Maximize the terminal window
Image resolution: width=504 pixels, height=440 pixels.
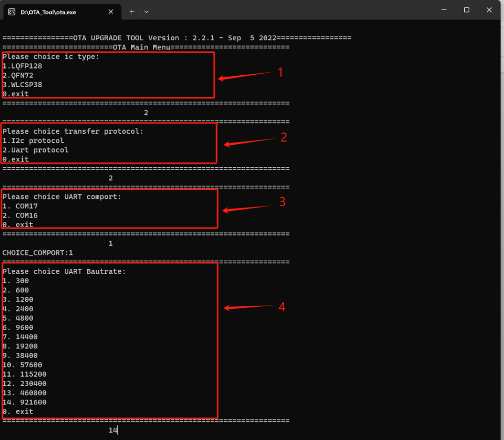pos(467,10)
